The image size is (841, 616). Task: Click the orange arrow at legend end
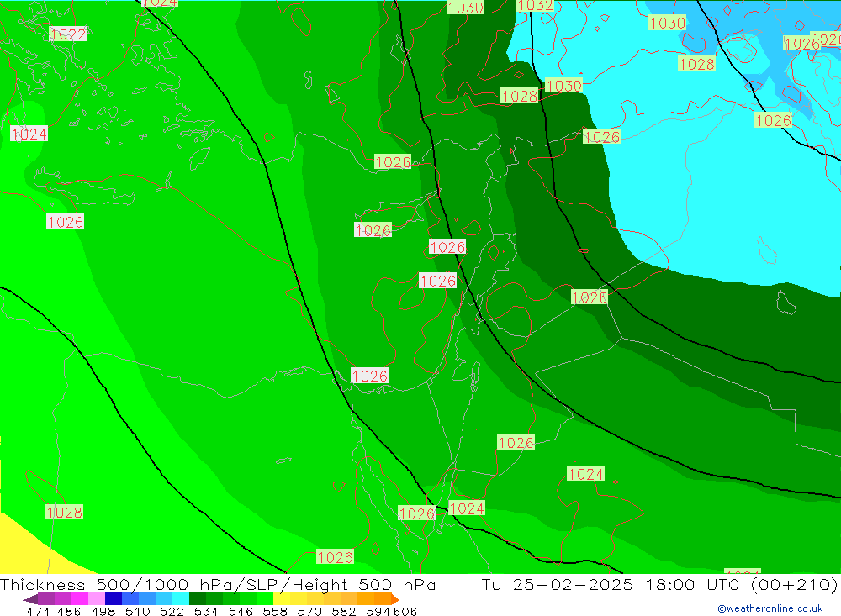click(395, 599)
